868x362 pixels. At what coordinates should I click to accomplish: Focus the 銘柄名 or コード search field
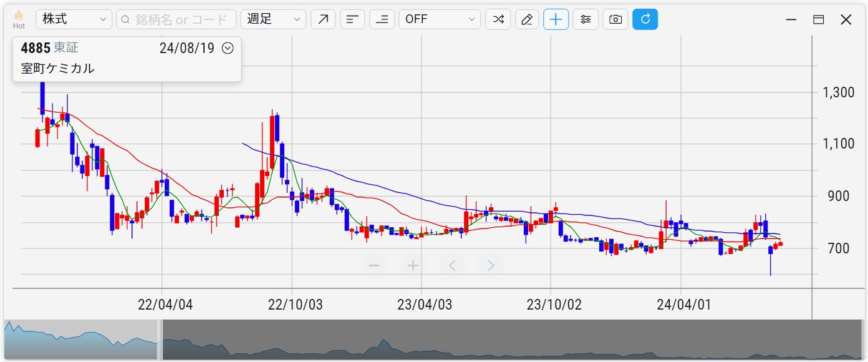pyautogui.click(x=176, y=19)
